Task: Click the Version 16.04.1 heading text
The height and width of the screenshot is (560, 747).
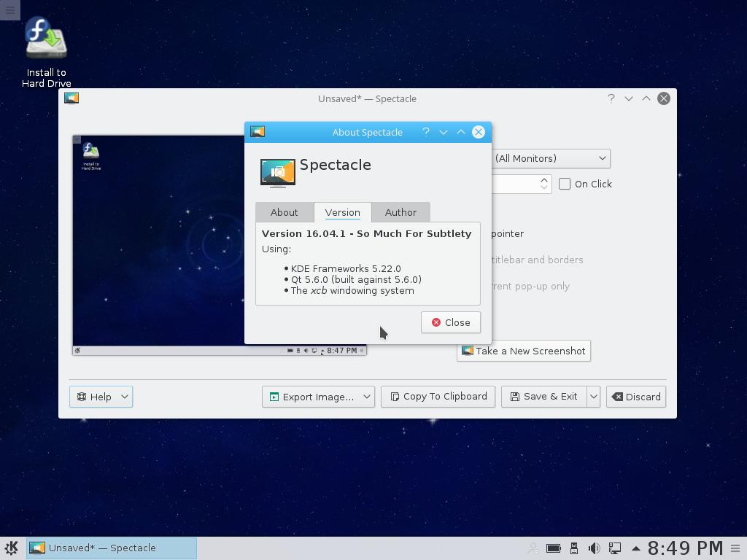Action: pos(366,234)
